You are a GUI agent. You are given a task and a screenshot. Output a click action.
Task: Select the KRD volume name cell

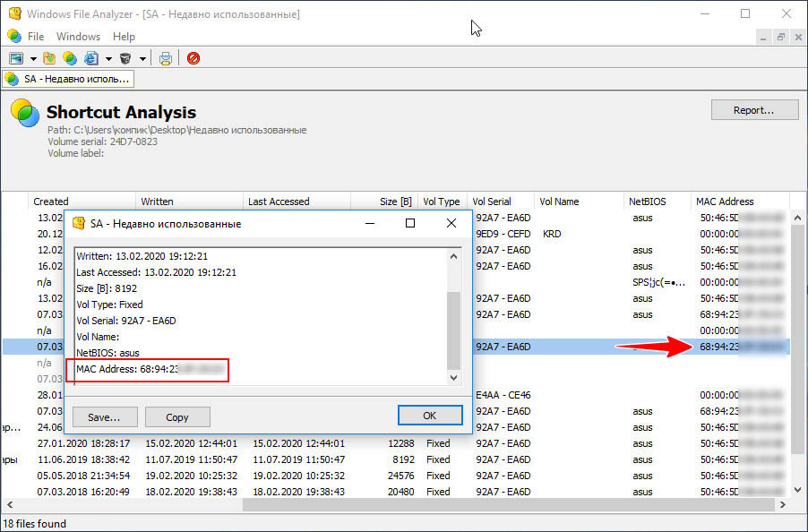point(552,234)
